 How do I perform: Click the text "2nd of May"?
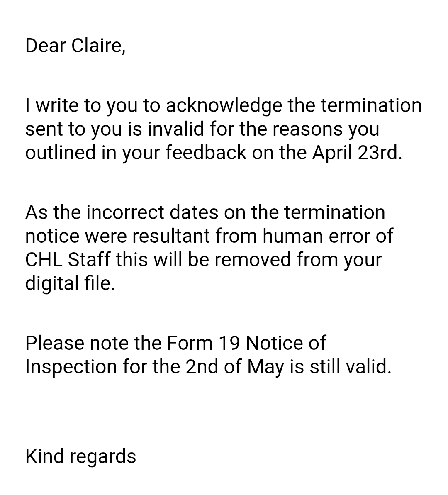click(234, 367)
